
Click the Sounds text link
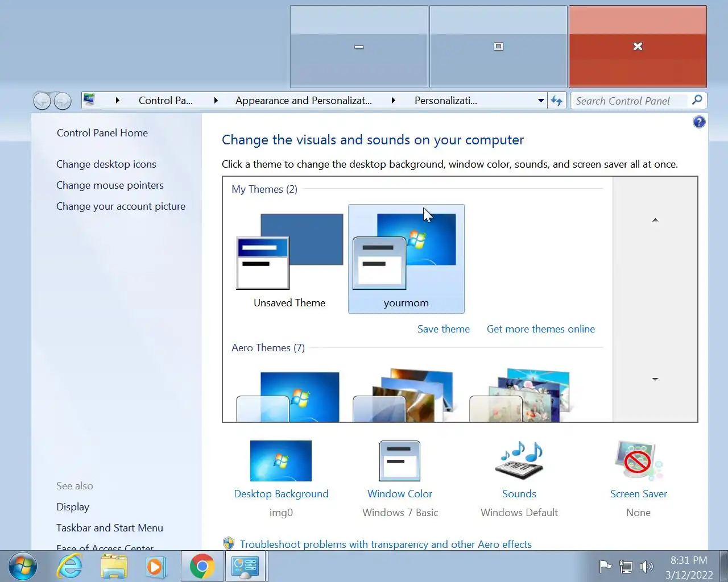pyautogui.click(x=519, y=494)
